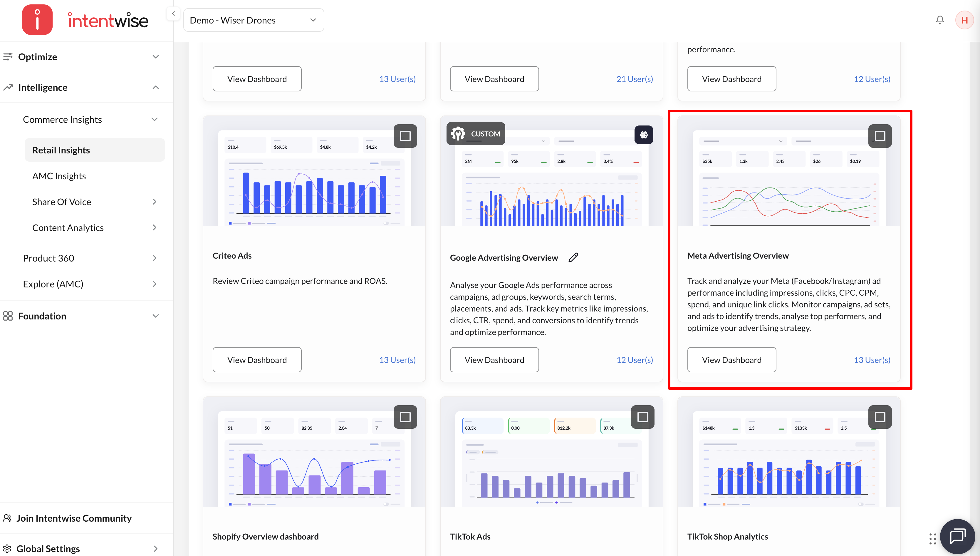Collapse the Intelligence section chevron
The image size is (980, 556).
pyautogui.click(x=156, y=88)
